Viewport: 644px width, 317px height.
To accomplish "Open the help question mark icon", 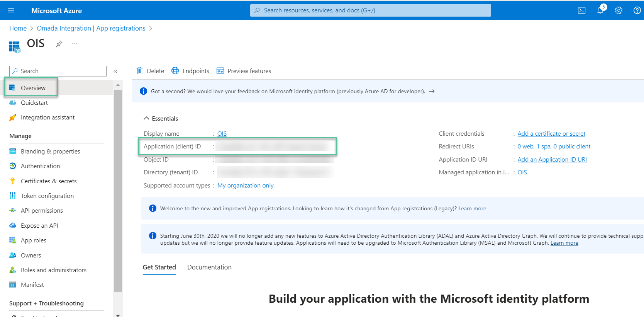I will pos(637,10).
